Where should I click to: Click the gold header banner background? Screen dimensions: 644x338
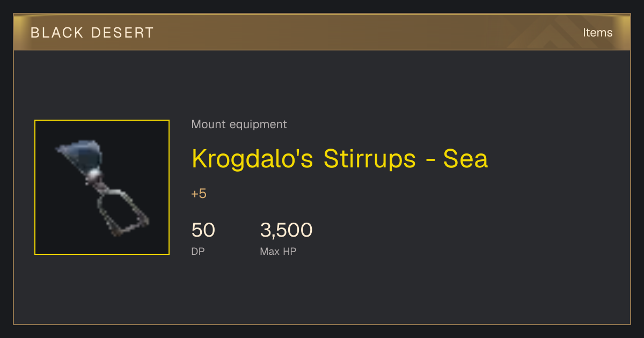tap(322, 32)
